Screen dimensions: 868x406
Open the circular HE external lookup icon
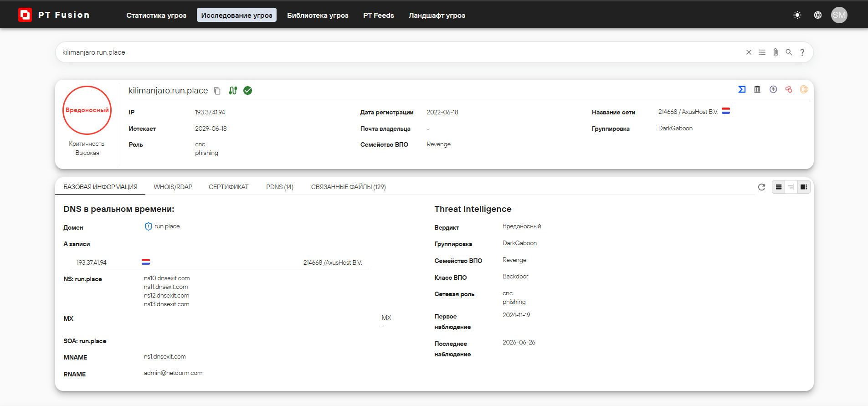(x=773, y=89)
